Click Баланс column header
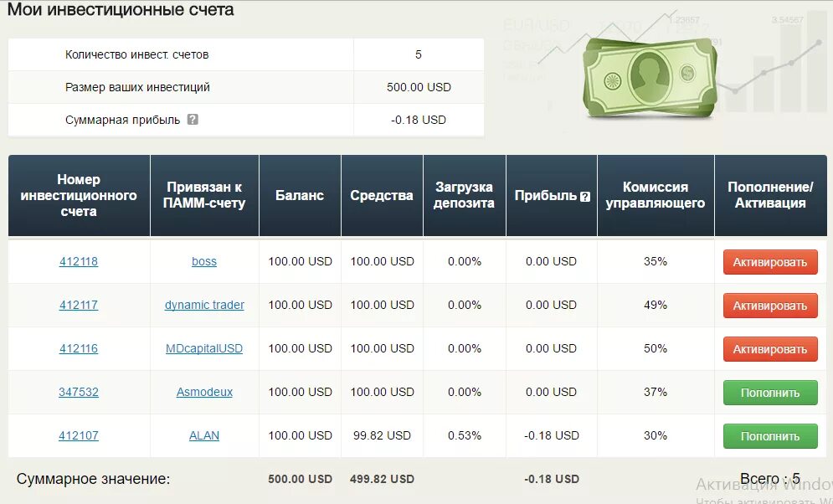The width and height of the screenshot is (833, 504). pos(300,195)
